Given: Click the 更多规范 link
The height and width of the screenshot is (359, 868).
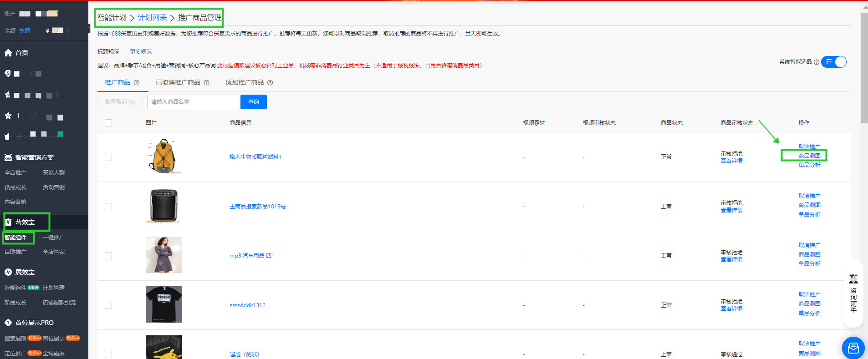Looking at the screenshot, I should click(x=141, y=52).
